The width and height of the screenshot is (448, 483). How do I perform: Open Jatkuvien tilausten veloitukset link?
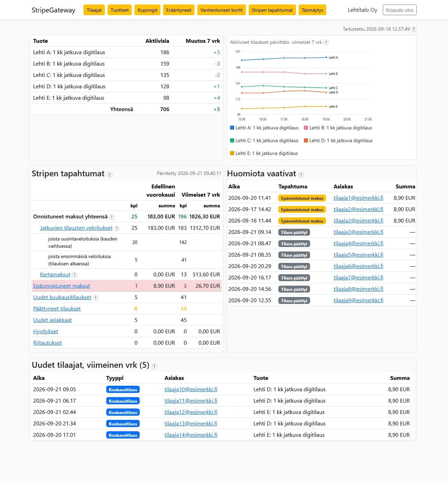click(76, 228)
